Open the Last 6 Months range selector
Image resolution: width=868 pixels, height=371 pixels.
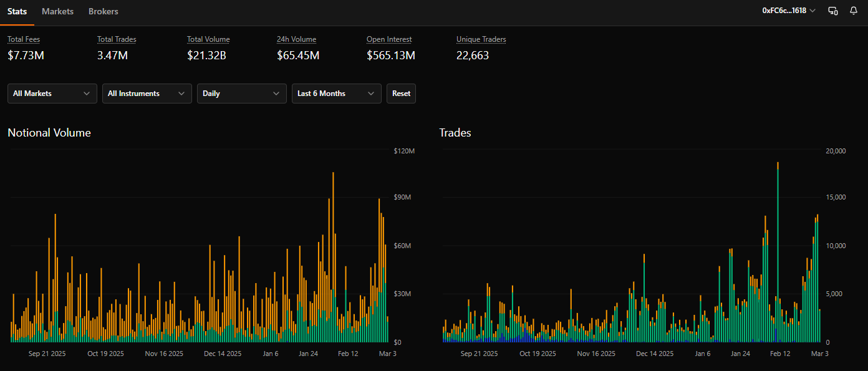pos(337,94)
